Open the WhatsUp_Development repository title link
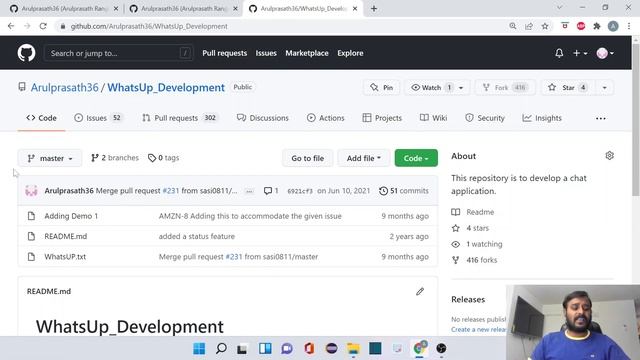The image size is (640, 360). (x=166, y=87)
